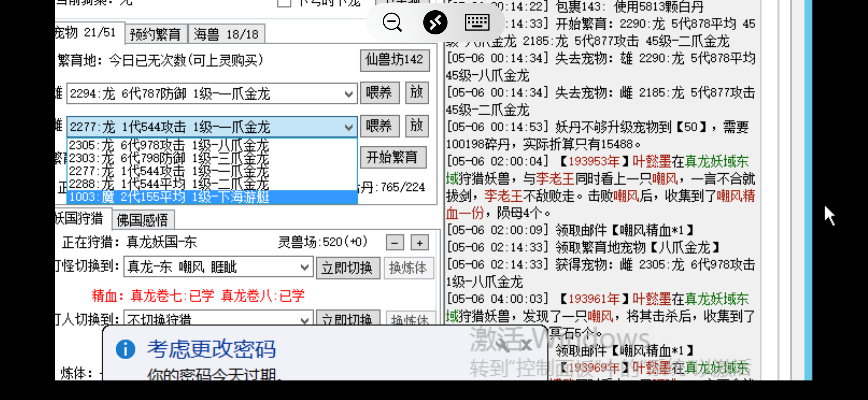Switch to the 海兽 18/18 tab
Image resolution: width=868 pixels, height=400 pixels.
point(226,34)
